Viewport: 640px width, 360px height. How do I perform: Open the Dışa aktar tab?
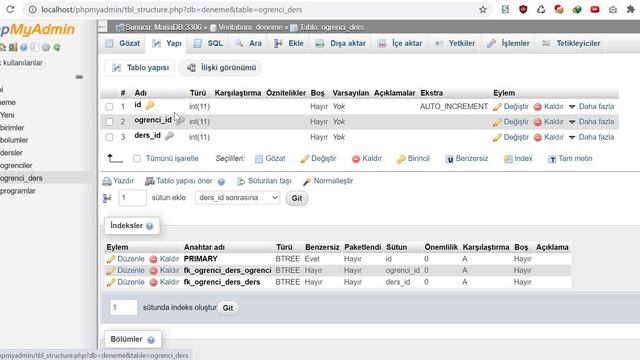click(x=341, y=43)
